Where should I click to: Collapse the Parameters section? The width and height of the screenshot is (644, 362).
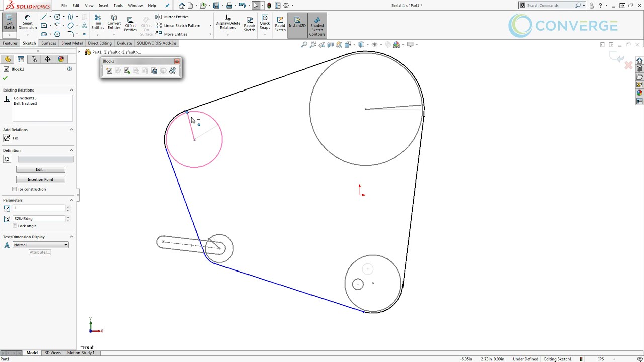point(71,200)
